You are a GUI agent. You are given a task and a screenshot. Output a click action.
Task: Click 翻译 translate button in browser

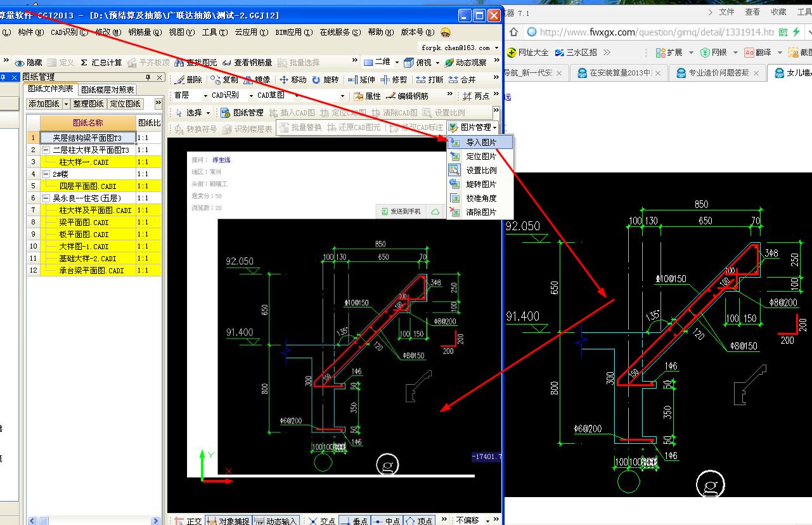point(758,53)
